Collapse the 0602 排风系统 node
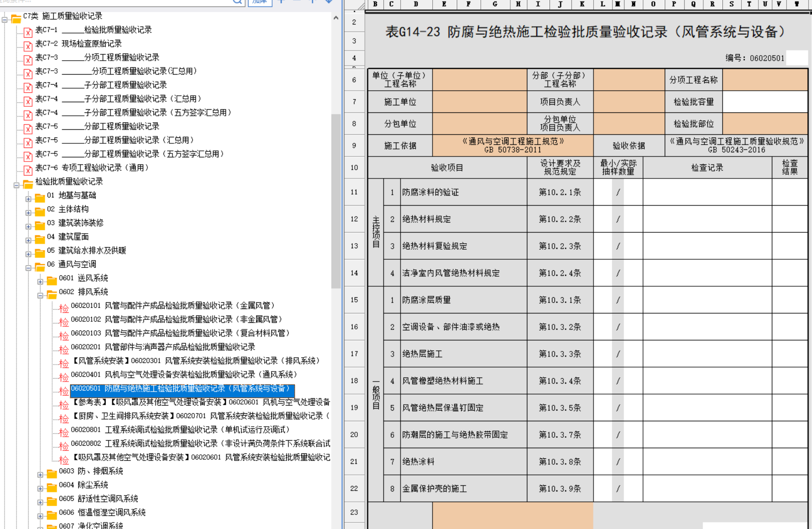The height and width of the screenshot is (529, 812). click(40, 295)
